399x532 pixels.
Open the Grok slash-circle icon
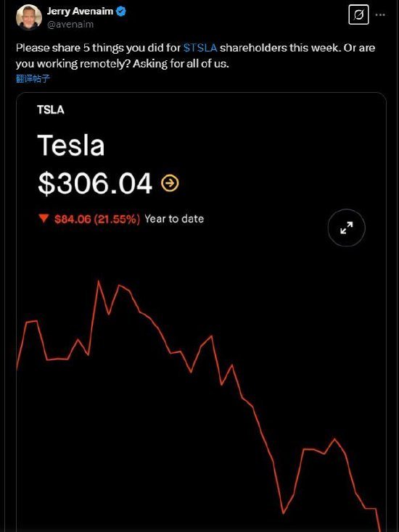click(x=358, y=15)
